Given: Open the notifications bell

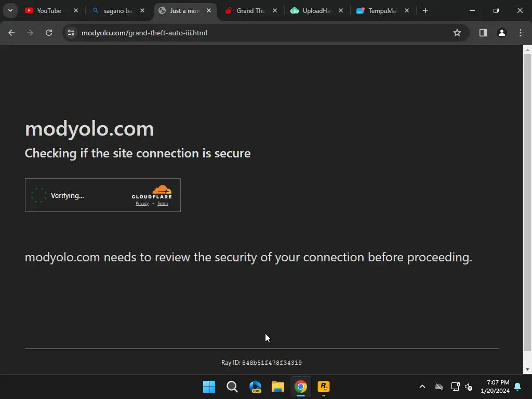Looking at the screenshot, I should [x=518, y=387].
